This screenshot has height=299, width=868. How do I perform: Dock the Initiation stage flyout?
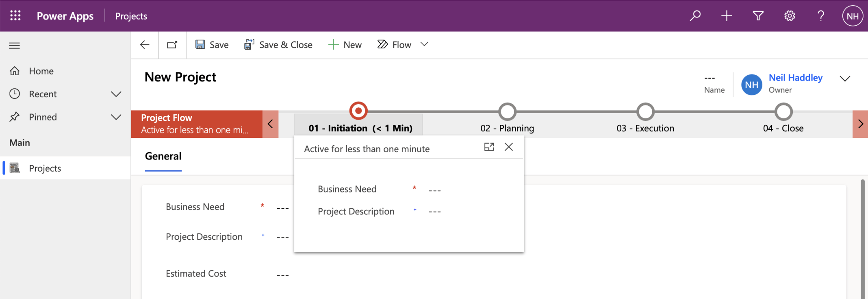(x=489, y=147)
